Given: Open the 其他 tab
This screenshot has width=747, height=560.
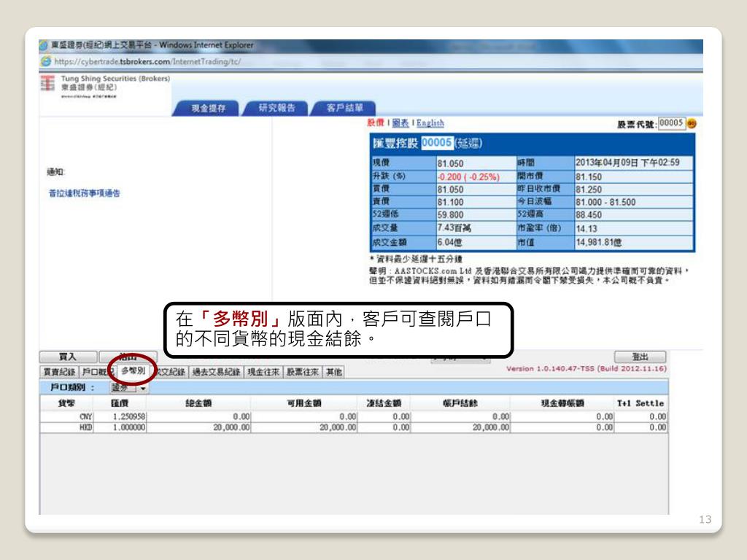Looking at the screenshot, I should pyautogui.click(x=334, y=372).
